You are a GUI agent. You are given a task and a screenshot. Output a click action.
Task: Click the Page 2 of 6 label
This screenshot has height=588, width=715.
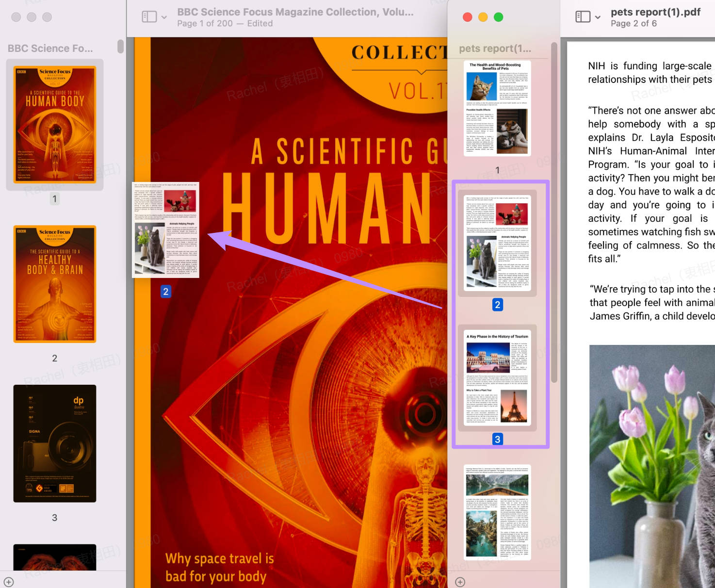(x=634, y=23)
